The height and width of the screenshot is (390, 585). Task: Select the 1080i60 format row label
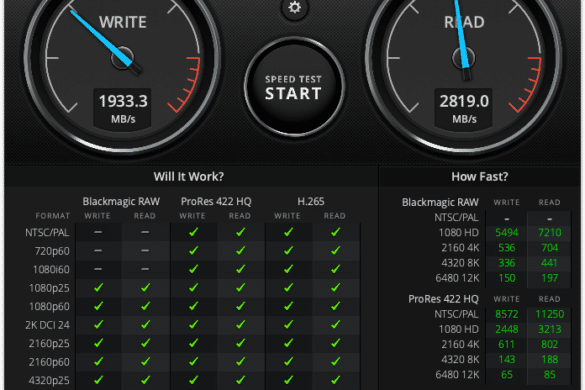tap(51, 269)
